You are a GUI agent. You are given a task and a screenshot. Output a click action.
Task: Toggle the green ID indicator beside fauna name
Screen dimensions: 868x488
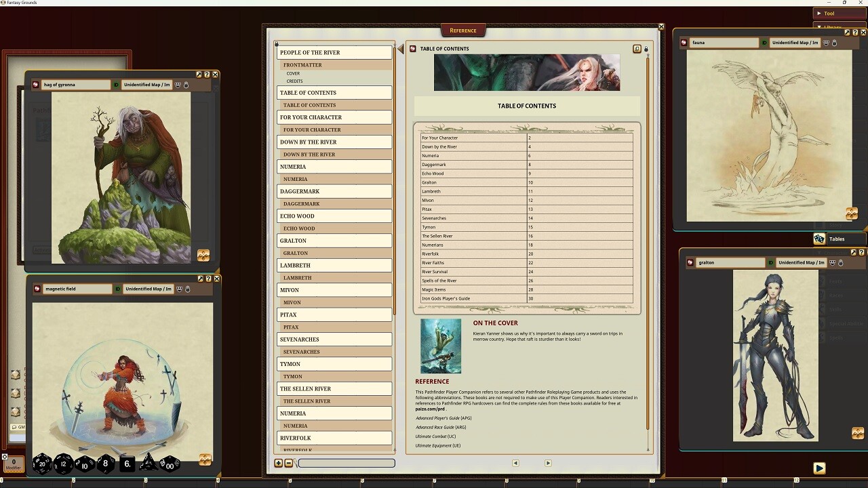[x=764, y=42]
